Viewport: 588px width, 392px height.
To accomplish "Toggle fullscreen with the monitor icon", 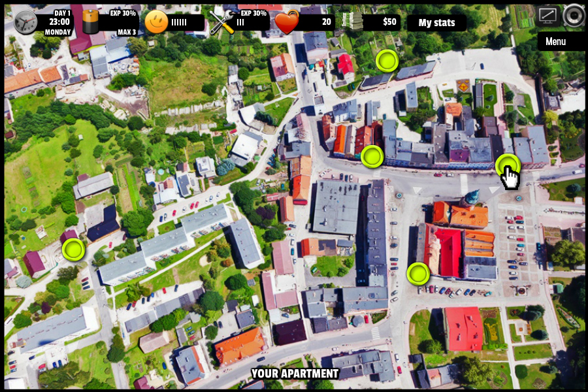I will pos(547,15).
